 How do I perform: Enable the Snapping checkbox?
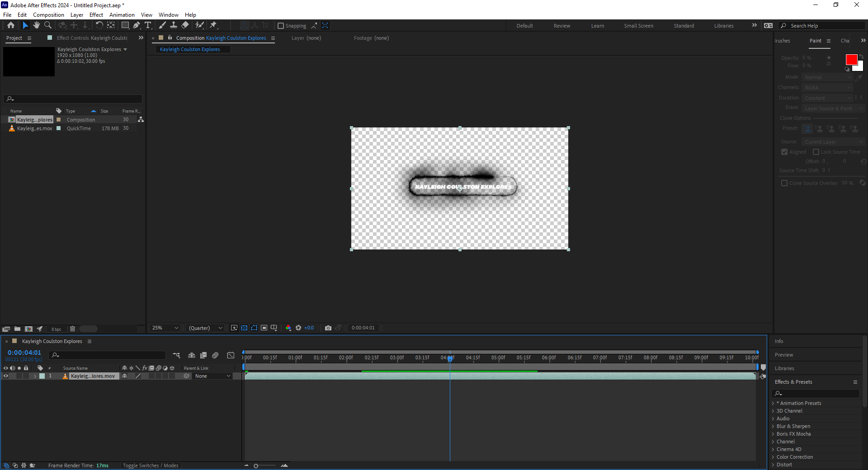pyautogui.click(x=281, y=26)
